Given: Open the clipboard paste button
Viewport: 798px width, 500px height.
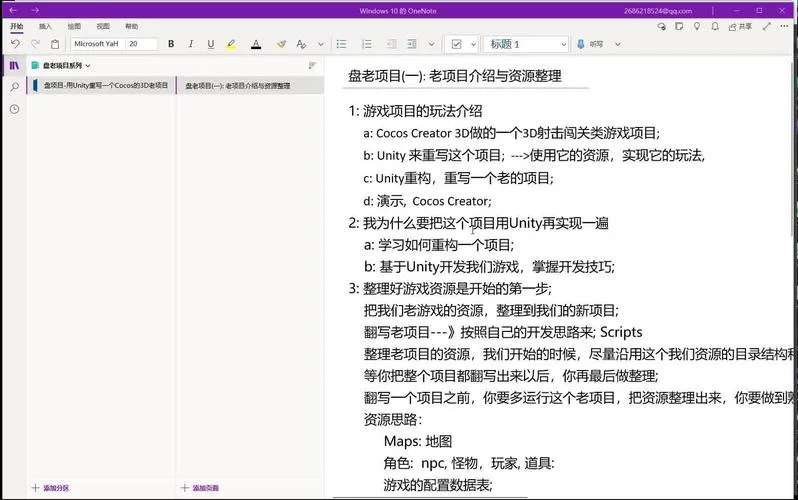Looking at the screenshot, I should 55,44.
